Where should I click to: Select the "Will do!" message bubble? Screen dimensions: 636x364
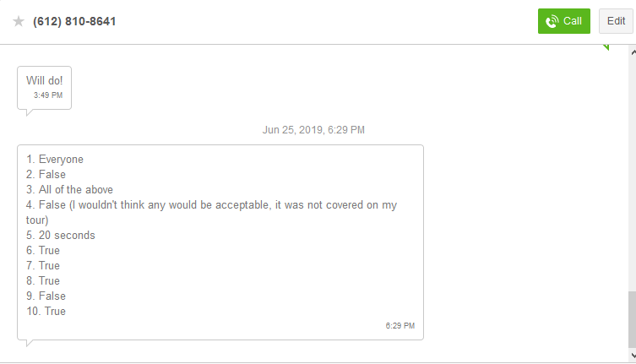click(44, 80)
